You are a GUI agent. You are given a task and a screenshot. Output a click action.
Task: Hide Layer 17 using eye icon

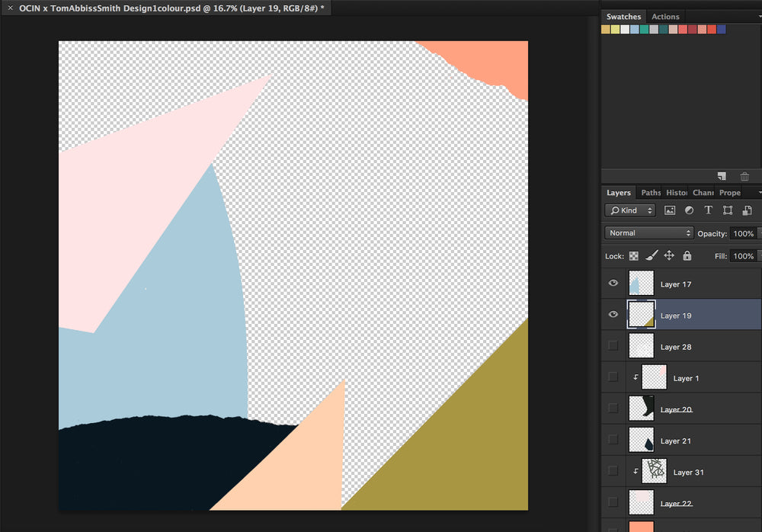[x=613, y=283]
